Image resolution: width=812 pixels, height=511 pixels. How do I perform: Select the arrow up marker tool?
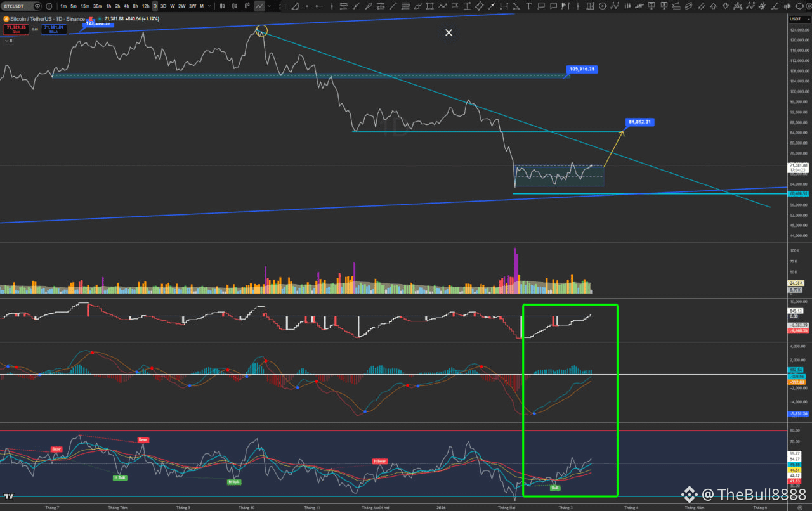713,6
